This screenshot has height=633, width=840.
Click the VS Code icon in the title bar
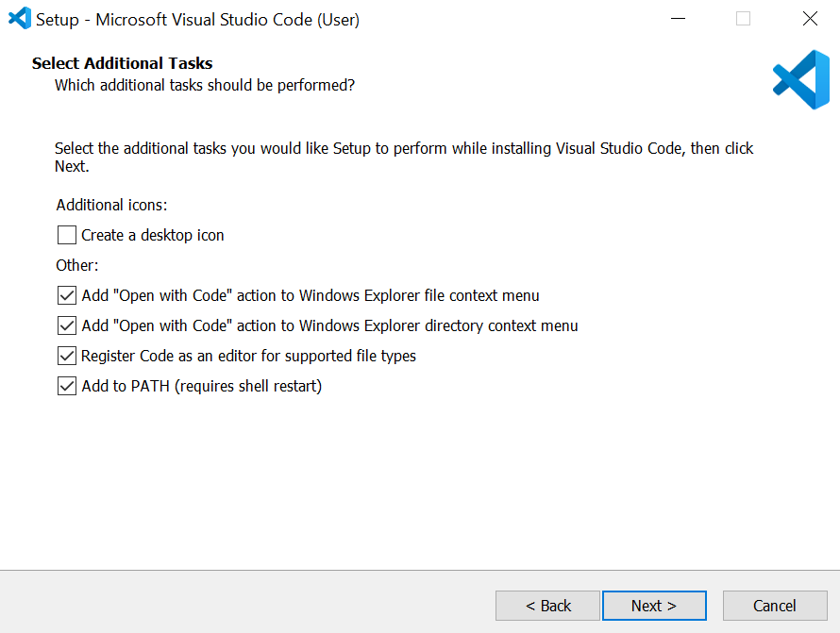pyautogui.click(x=17, y=18)
